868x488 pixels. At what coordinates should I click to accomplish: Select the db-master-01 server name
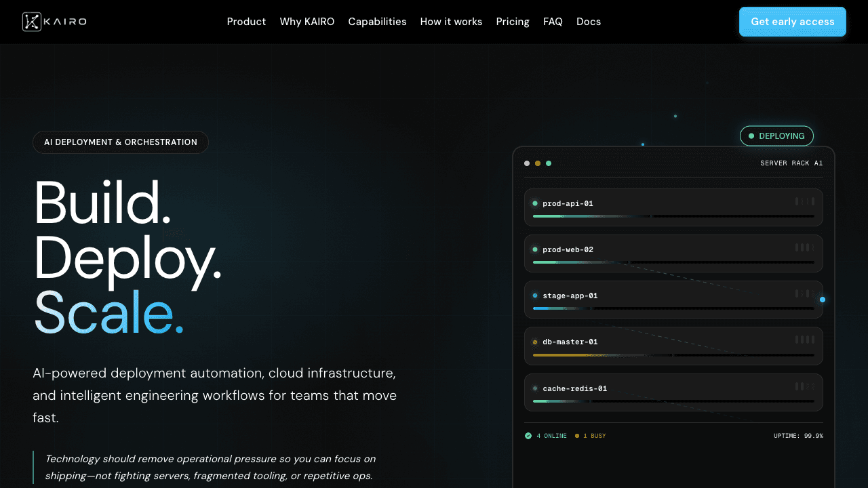pos(570,342)
